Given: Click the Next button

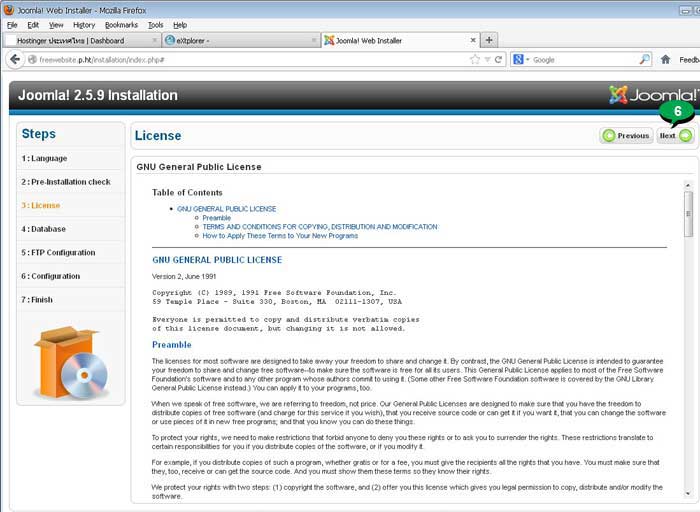Looking at the screenshot, I should [675, 135].
